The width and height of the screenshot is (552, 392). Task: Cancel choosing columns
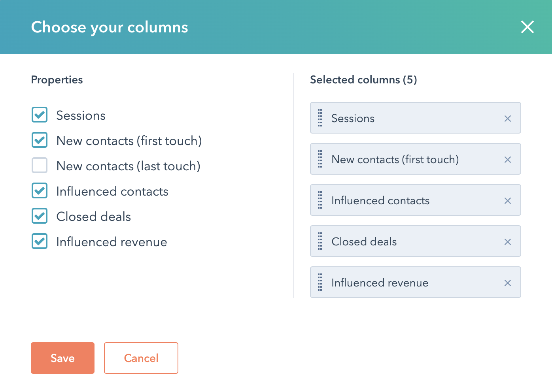click(141, 358)
